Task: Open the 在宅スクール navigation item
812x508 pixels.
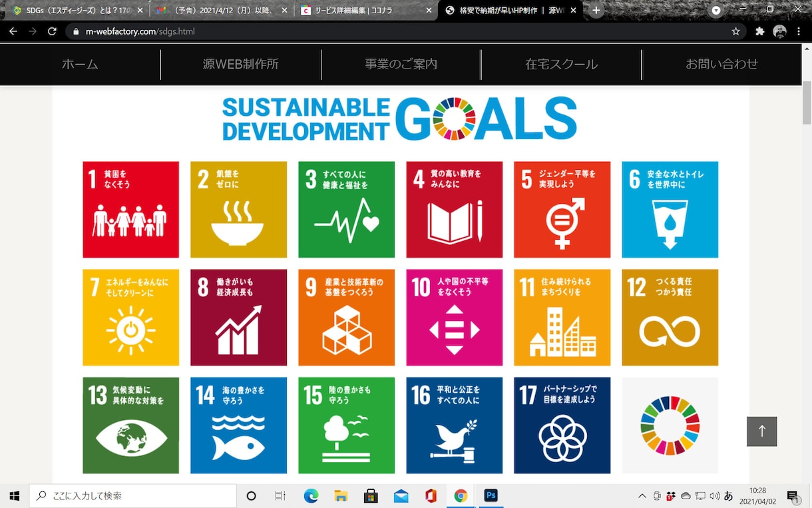Action: (562, 65)
